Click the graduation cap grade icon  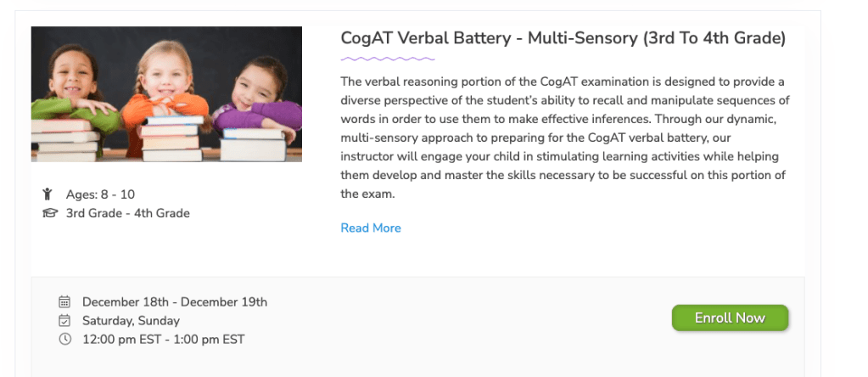[50, 213]
